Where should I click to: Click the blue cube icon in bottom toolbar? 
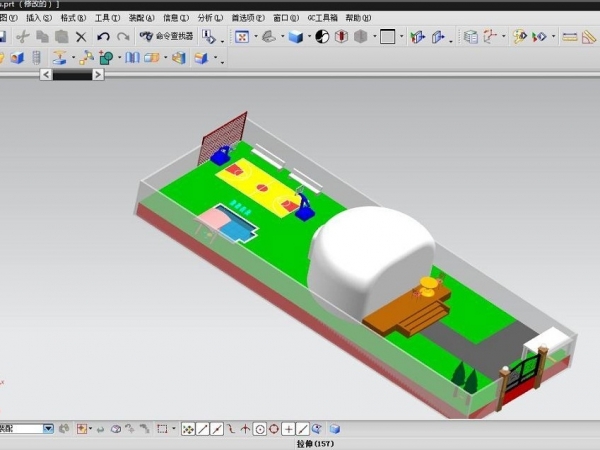point(335,429)
